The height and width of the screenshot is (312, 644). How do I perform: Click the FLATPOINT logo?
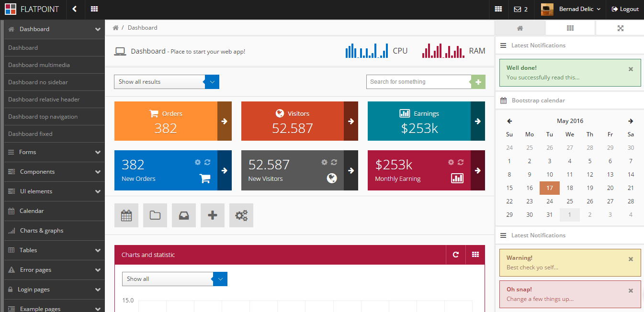click(32, 9)
